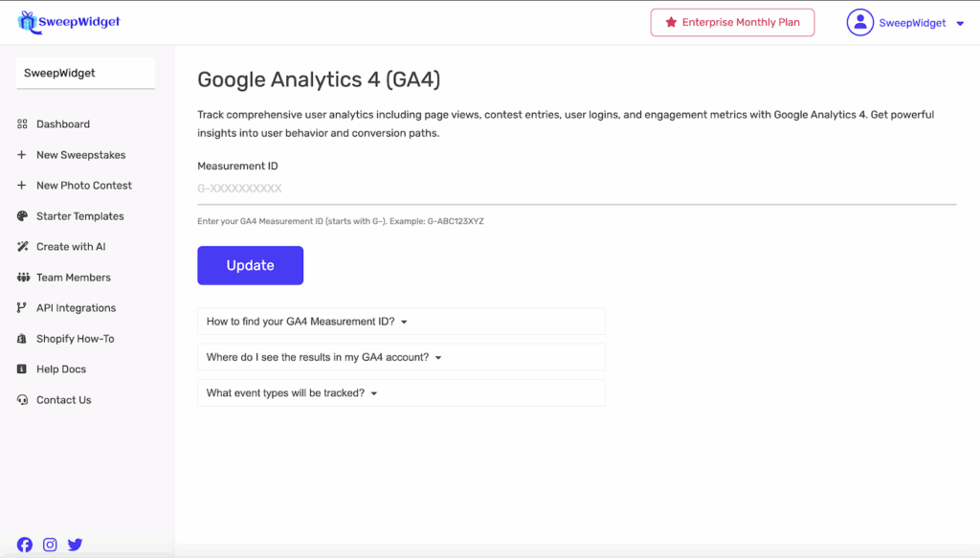Click the Team Members people icon
Viewport: 980px width, 558px height.
(x=22, y=278)
